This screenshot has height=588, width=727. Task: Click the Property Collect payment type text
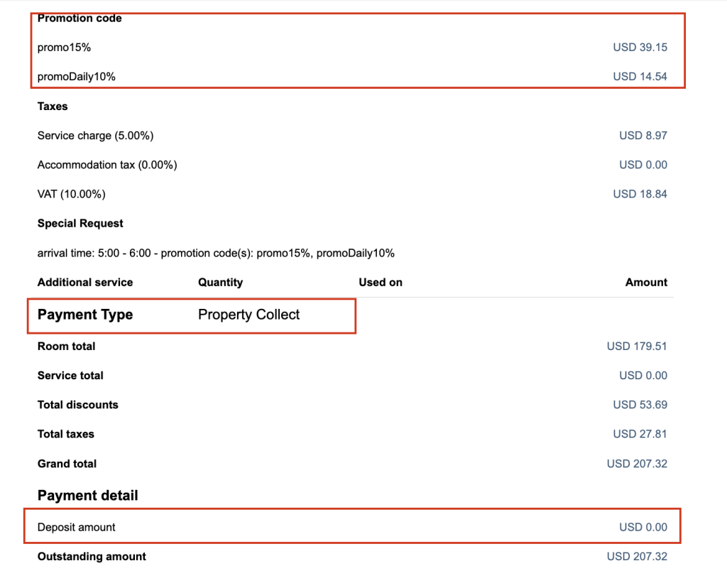click(248, 315)
